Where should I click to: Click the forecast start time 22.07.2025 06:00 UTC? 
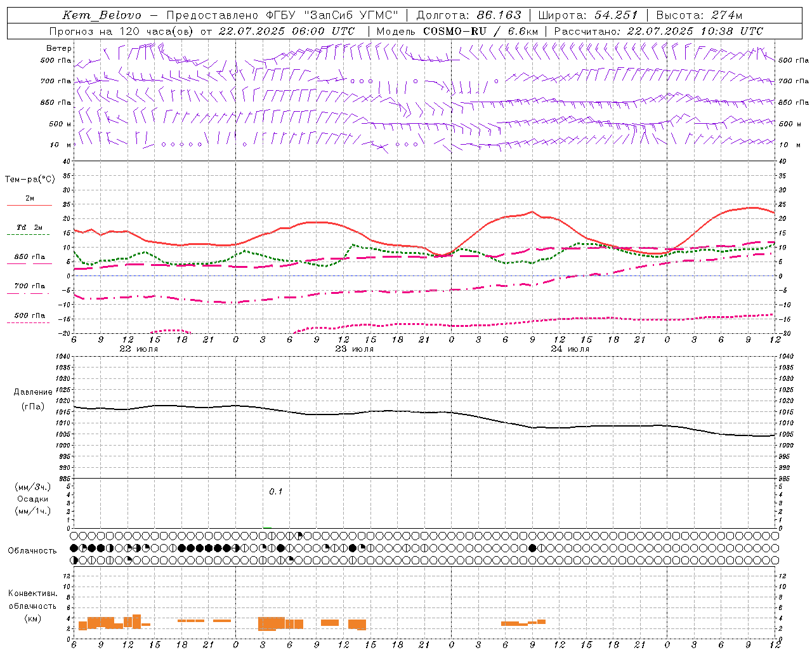tap(287, 31)
